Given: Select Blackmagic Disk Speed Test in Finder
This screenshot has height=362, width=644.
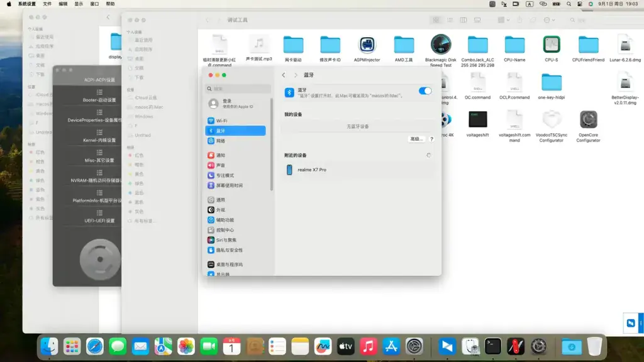Looking at the screenshot, I should pyautogui.click(x=441, y=45).
